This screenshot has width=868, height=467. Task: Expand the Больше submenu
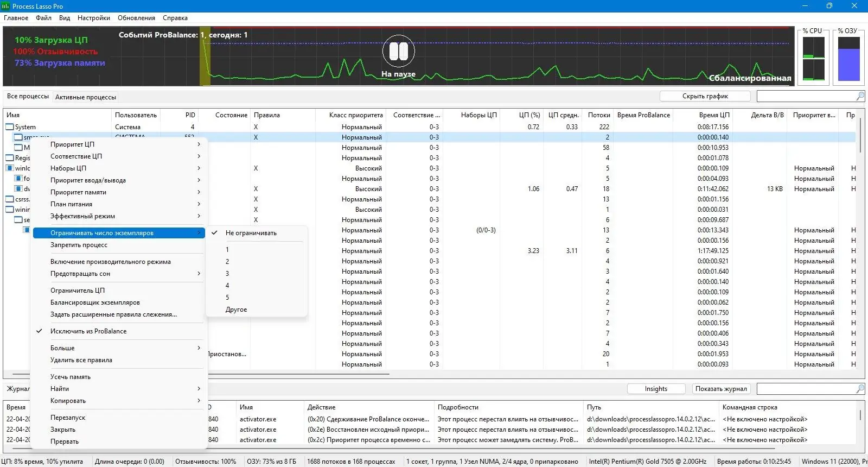coord(119,348)
